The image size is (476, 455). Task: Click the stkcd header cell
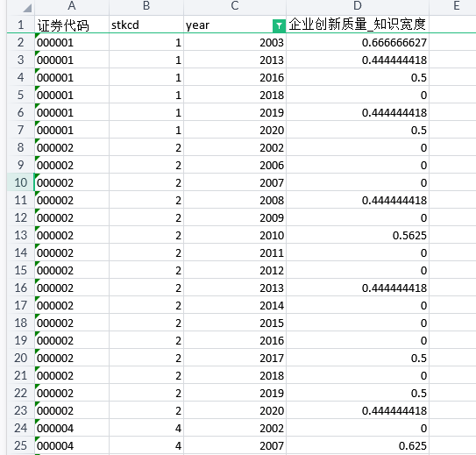(146, 25)
